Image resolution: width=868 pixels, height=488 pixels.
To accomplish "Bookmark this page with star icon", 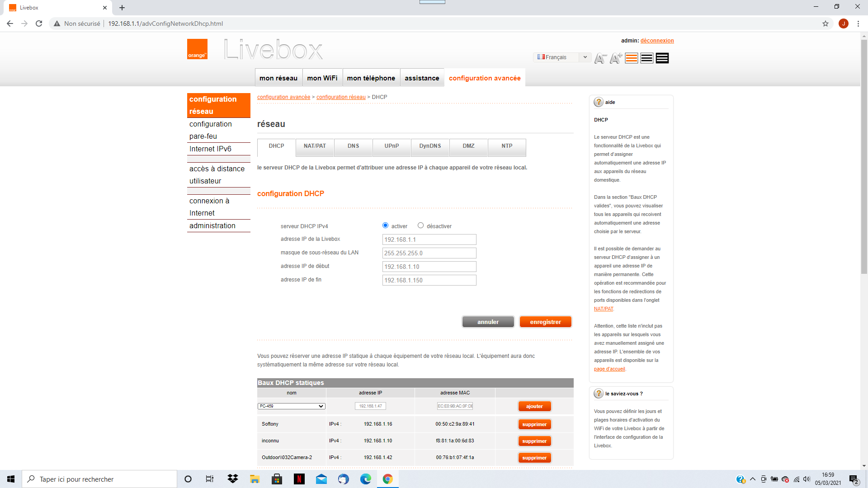I will (826, 23).
